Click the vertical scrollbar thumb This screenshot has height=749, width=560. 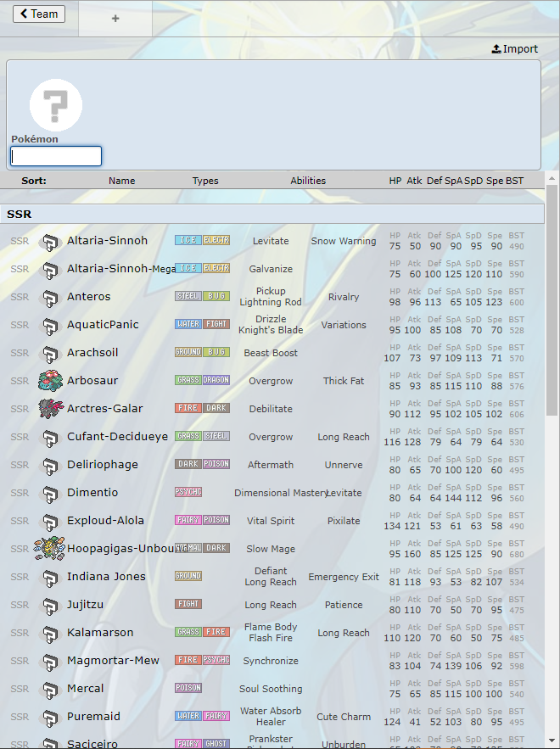coord(552,300)
